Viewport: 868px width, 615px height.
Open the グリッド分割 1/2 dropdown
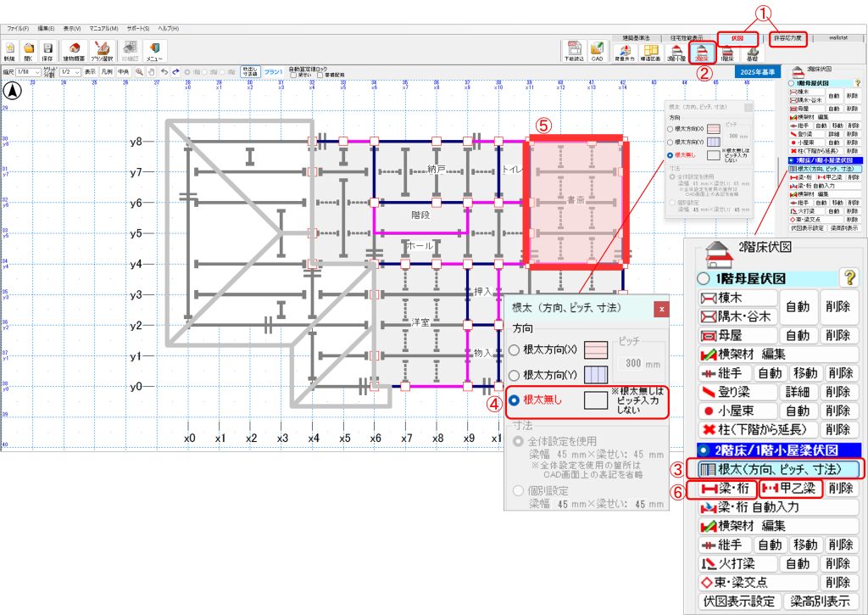pos(70,72)
